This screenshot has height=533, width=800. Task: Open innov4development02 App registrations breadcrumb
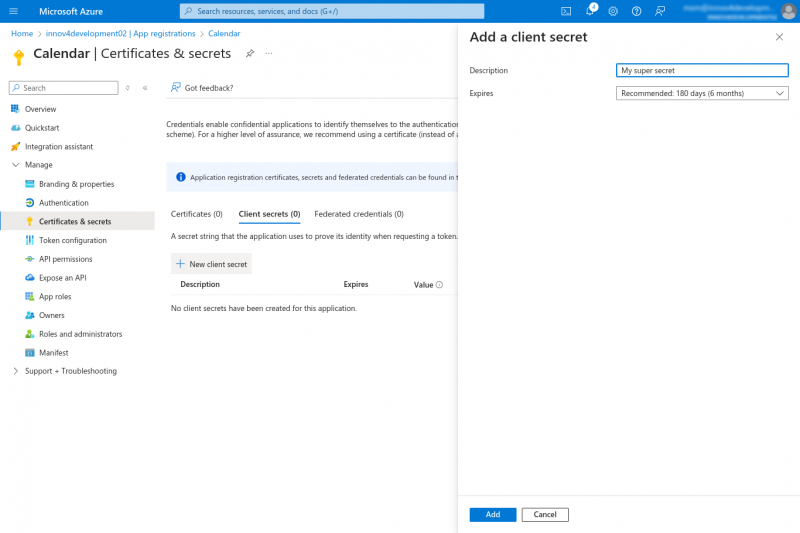[120, 34]
